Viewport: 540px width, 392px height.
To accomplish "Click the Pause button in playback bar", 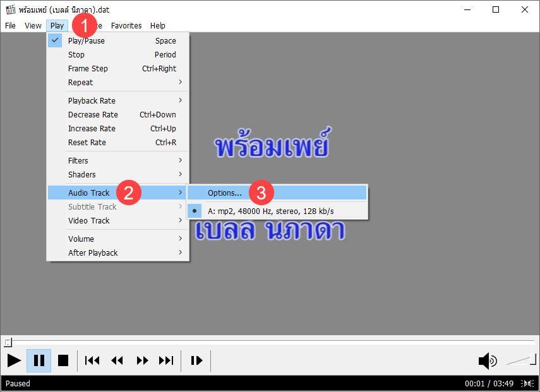I will 39,360.
